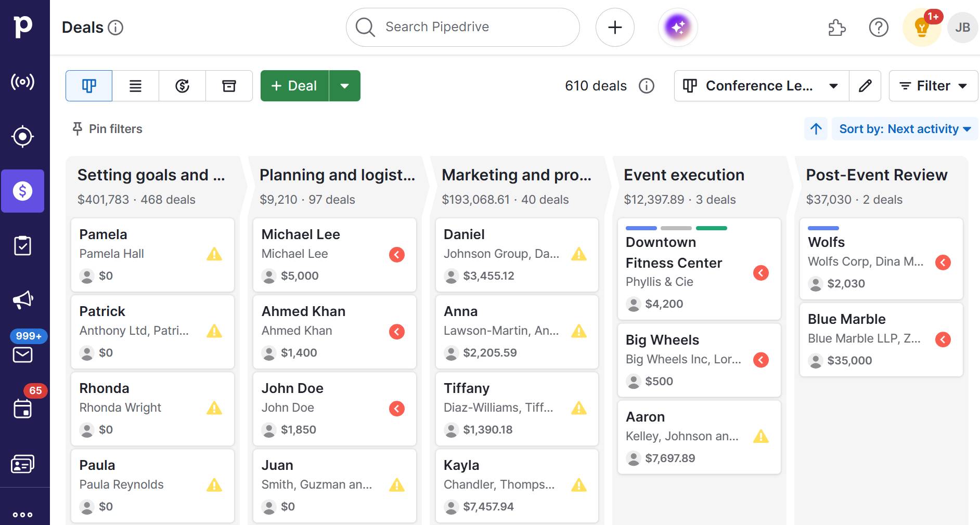This screenshot has height=525, width=980.
Task: Open the Tiffany deal card
Action: click(517, 409)
